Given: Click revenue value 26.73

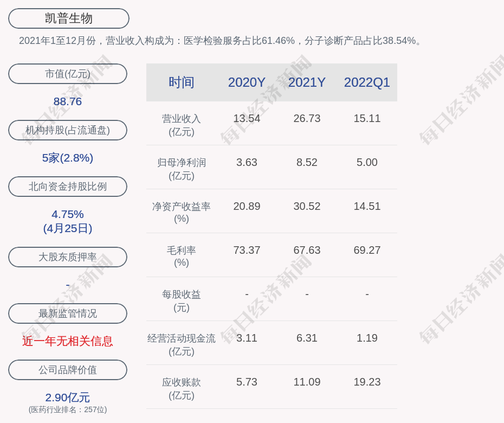Looking at the screenshot, I should point(307,118).
